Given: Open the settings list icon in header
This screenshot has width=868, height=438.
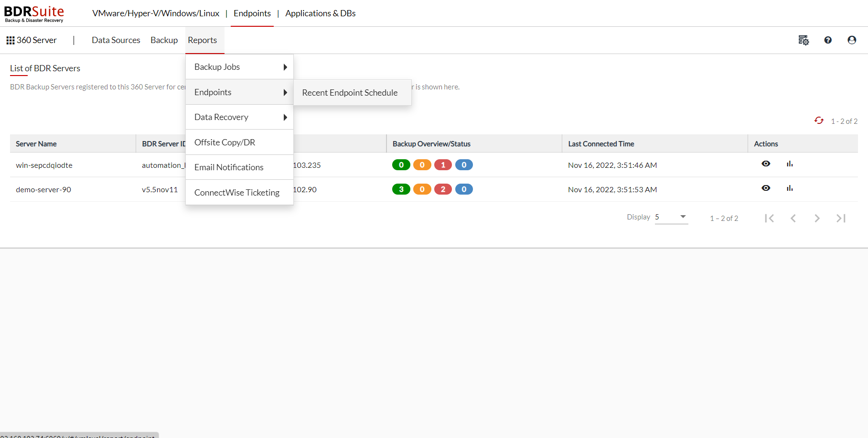Looking at the screenshot, I should (x=804, y=40).
